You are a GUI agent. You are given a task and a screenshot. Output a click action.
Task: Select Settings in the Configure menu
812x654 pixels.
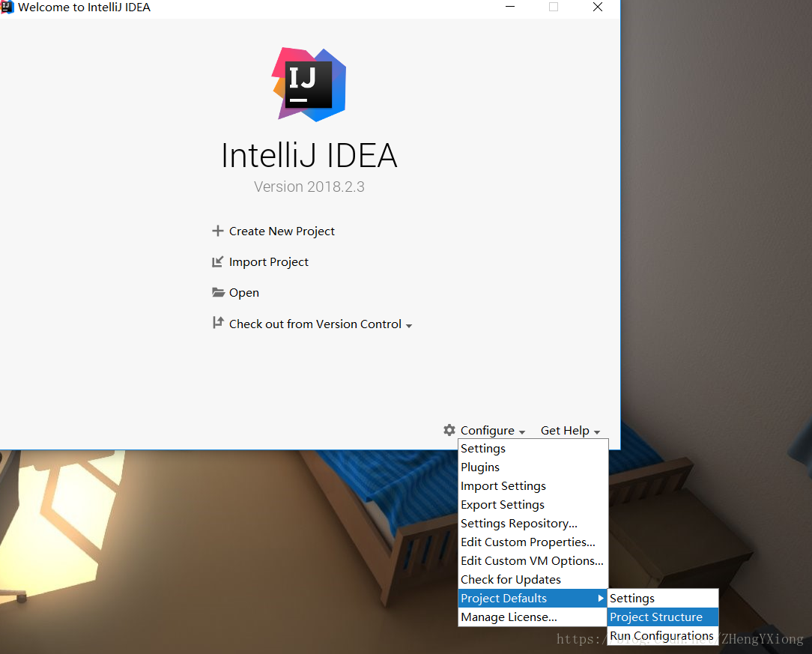click(533, 449)
